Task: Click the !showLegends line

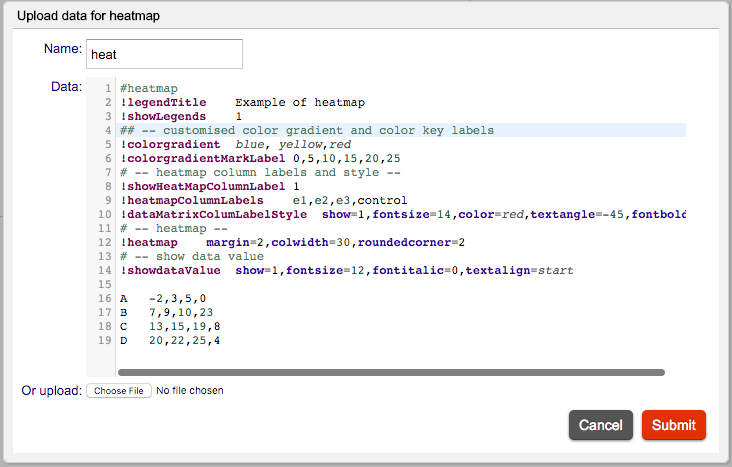Action: [x=181, y=116]
